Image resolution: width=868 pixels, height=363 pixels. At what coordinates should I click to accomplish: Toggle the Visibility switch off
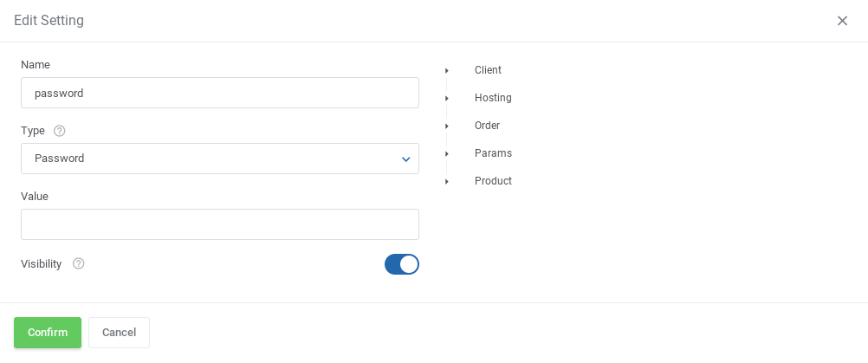pos(402,264)
